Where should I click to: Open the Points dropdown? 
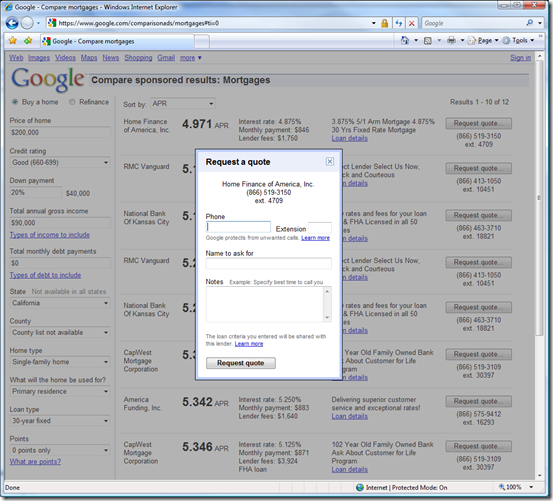coord(60,450)
